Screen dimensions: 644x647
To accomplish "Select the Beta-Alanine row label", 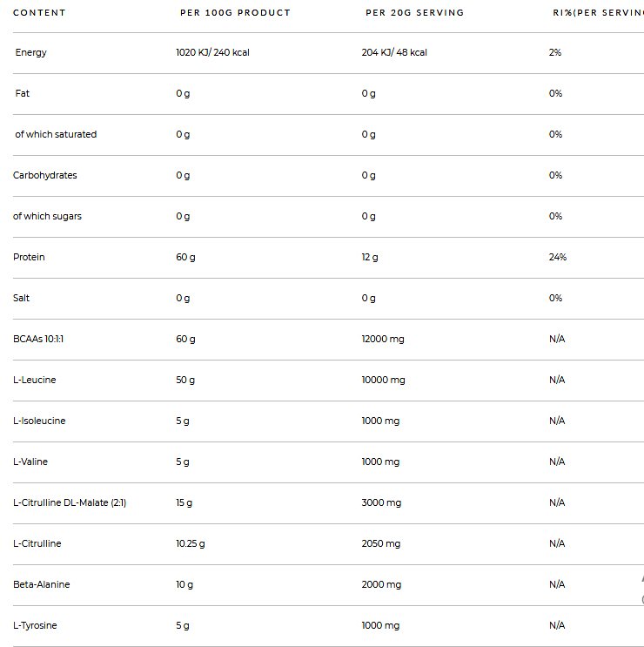I will coord(41,584).
